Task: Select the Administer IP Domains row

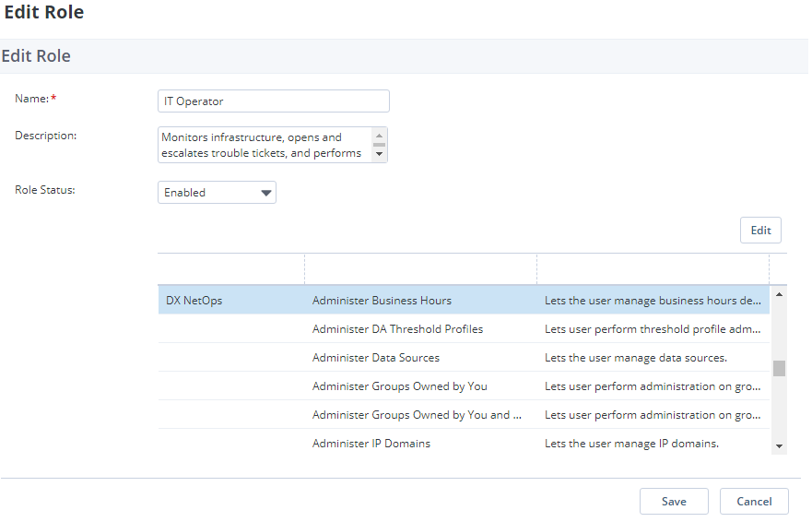Action: (371, 444)
